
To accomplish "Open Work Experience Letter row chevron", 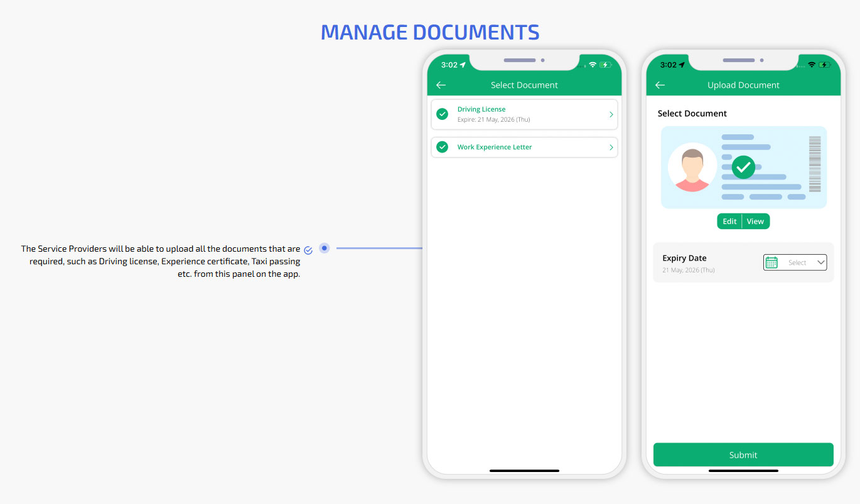I will click(611, 147).
